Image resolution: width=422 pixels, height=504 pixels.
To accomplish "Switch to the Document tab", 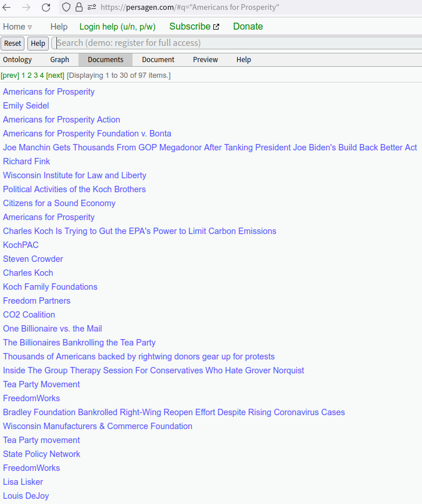I will 158,60.
